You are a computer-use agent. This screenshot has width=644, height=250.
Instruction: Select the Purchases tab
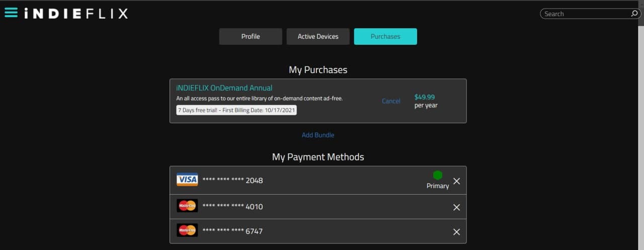pyautogui.click(x=385, y=37)
